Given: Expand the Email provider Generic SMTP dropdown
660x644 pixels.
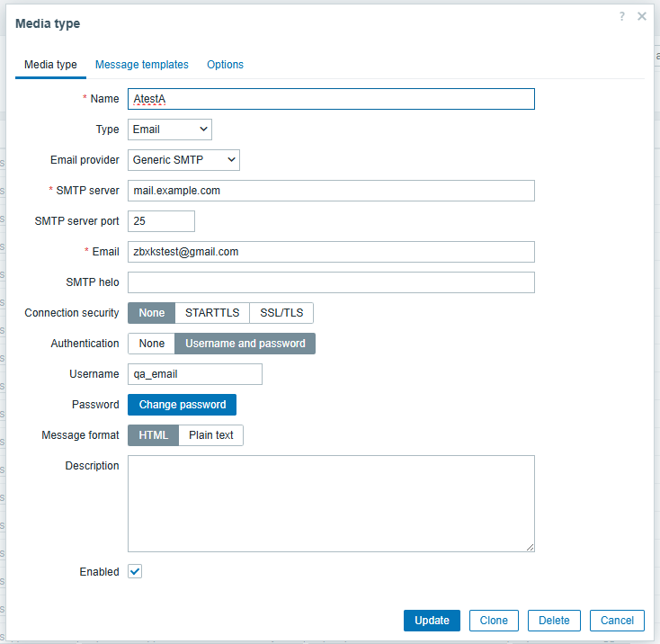Looking at the screenshot, I should point(183,160).
